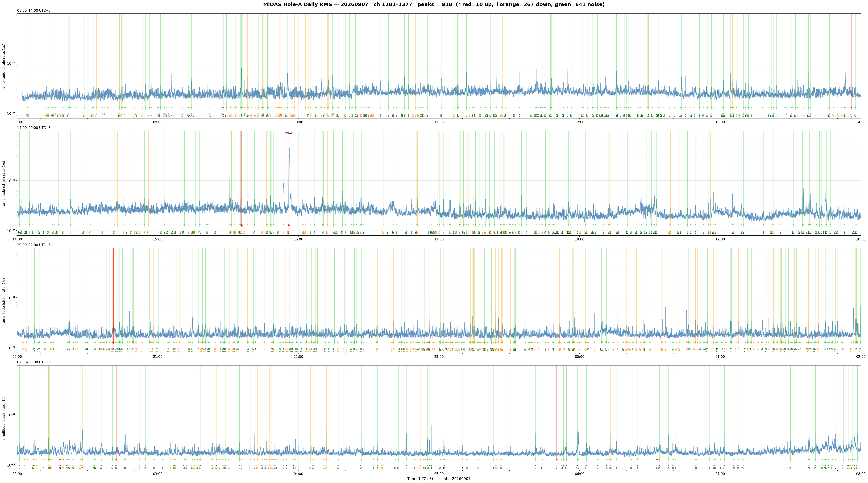Click the green peak number 902
Screen dimensions: 868x483
[x=790, y=467]
